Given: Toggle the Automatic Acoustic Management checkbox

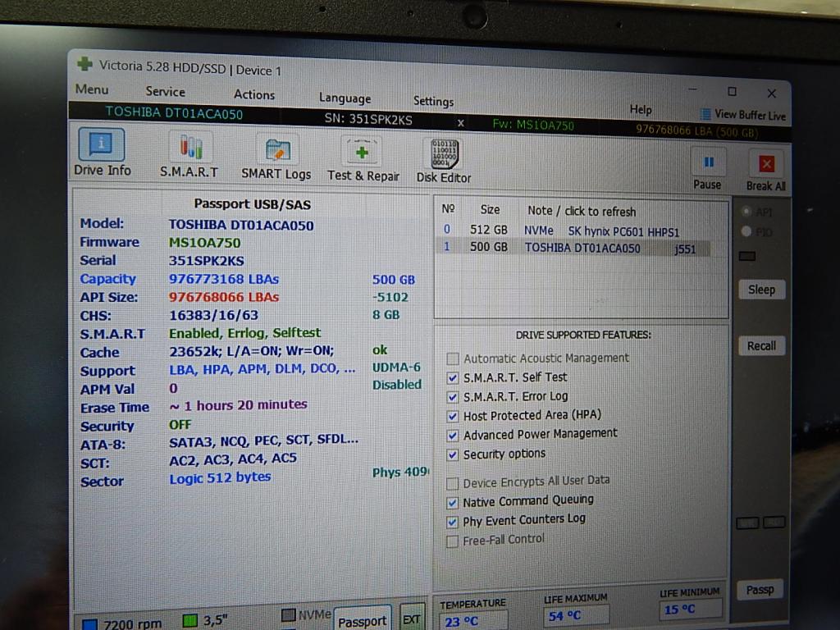Looking at the screenshot, I should click(453, 358).
